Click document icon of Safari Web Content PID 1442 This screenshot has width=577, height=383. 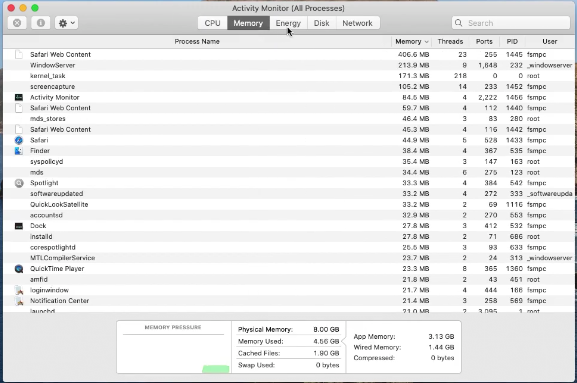pyautogui.click(x=19, y=130)
